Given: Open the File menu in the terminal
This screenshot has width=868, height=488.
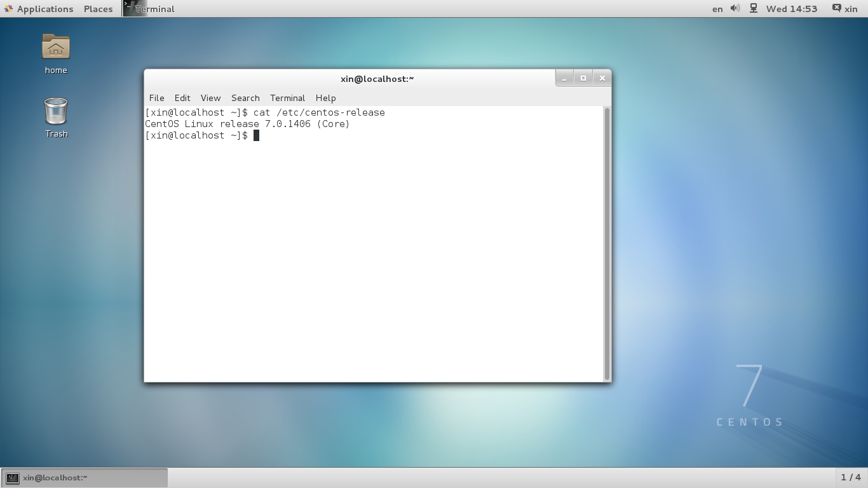Looking at the screenshot, I should pos(156,98).
